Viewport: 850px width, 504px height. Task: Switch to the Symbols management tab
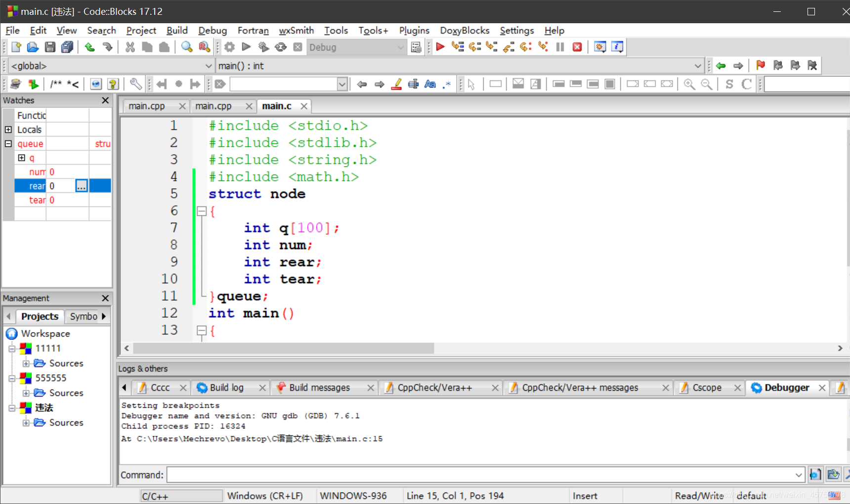84,316
